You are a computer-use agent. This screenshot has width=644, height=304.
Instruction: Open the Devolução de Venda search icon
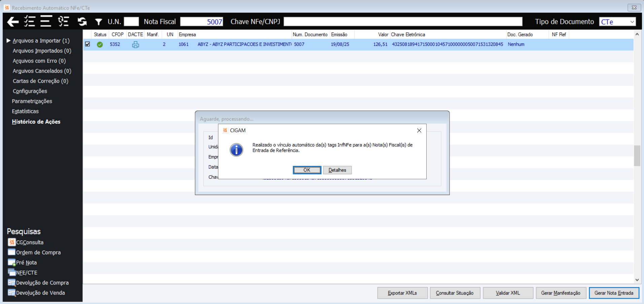click(x=12, y=293)
